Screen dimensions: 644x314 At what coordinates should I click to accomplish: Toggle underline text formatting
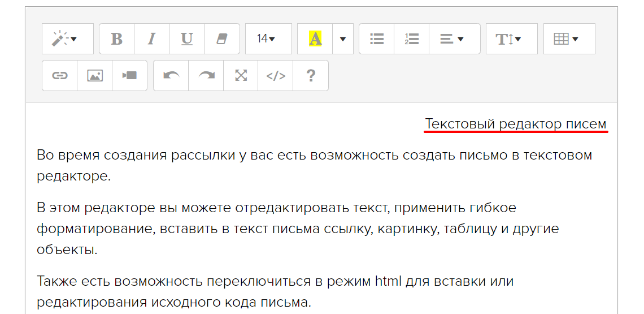tap(186, 39)
